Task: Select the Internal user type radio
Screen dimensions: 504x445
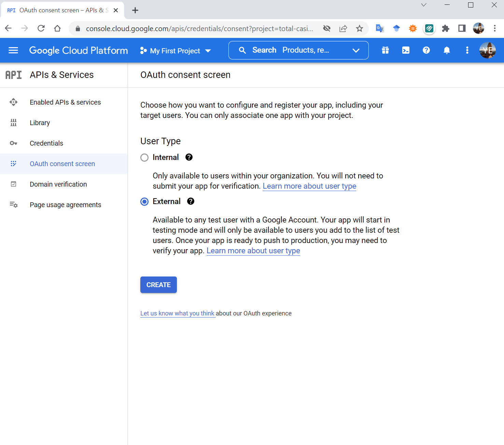Action: coord(144,158)
